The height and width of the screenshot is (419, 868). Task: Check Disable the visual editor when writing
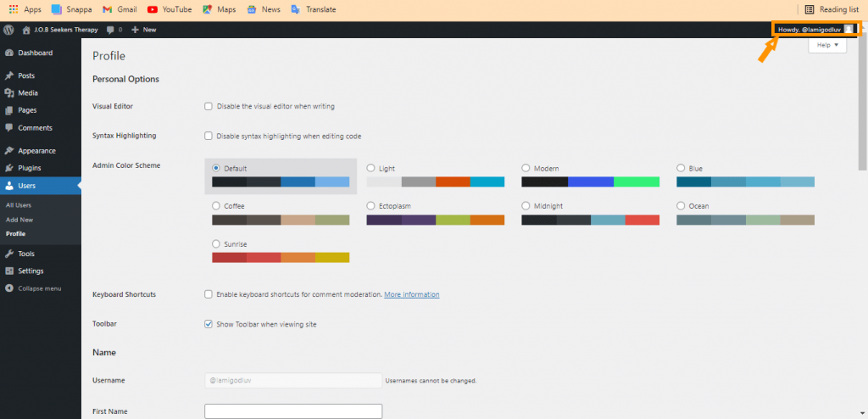(209, 106)
